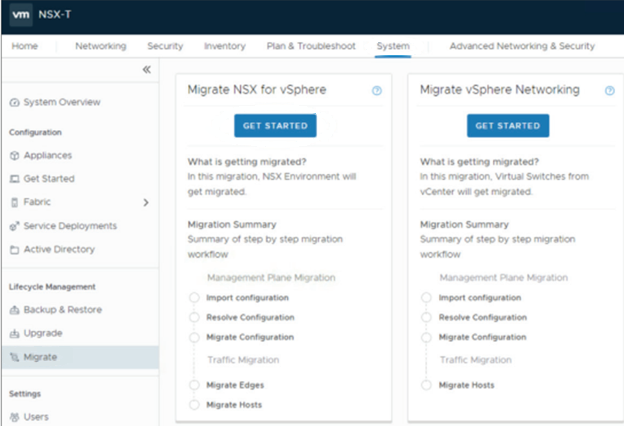Select the System tab
The width and height of the screenshot is (624, 426).
(x=393, y=46)
